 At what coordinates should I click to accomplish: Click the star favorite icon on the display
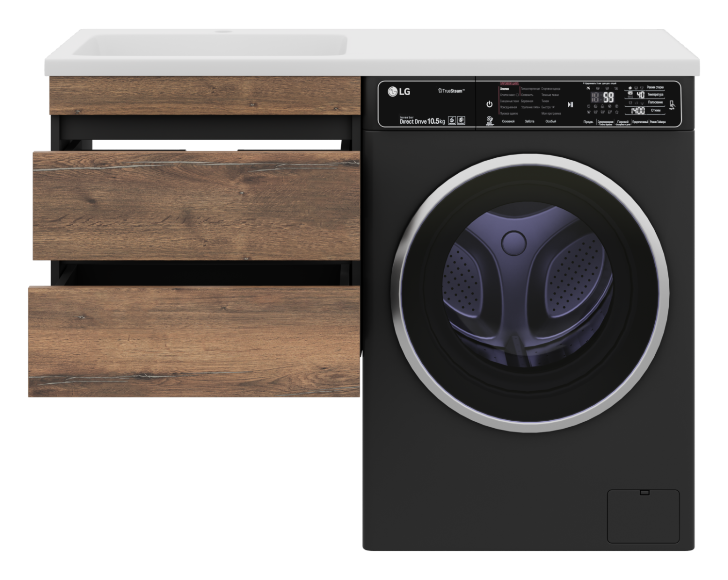[616, 112]
